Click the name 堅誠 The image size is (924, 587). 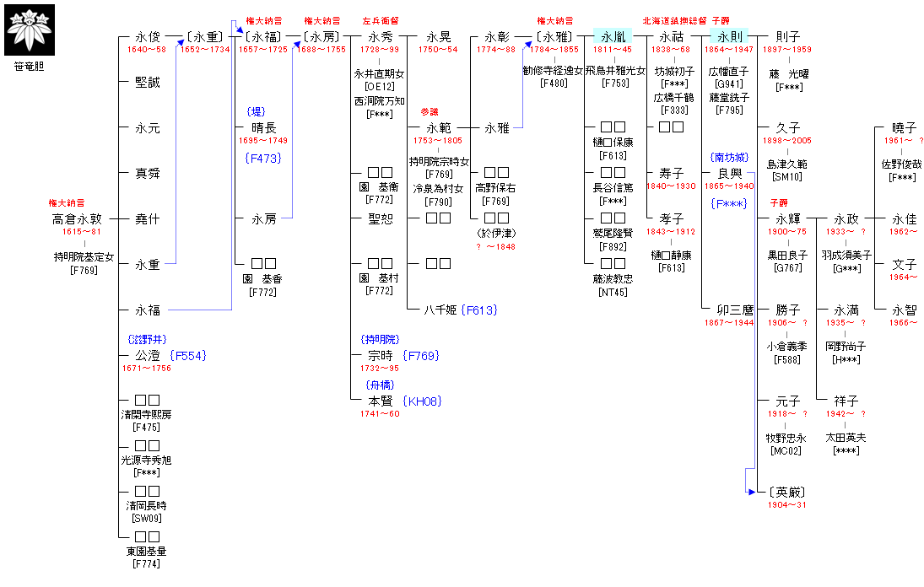[x=148, y=83]
